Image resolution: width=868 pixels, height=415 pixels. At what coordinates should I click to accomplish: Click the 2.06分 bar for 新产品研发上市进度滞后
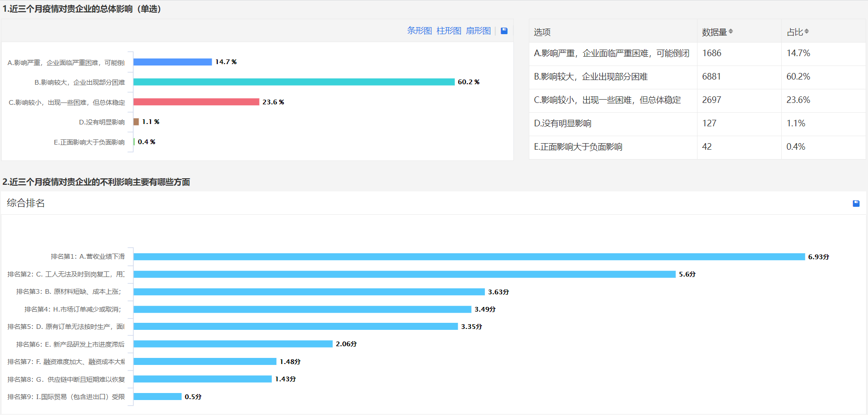click(233, 344)
